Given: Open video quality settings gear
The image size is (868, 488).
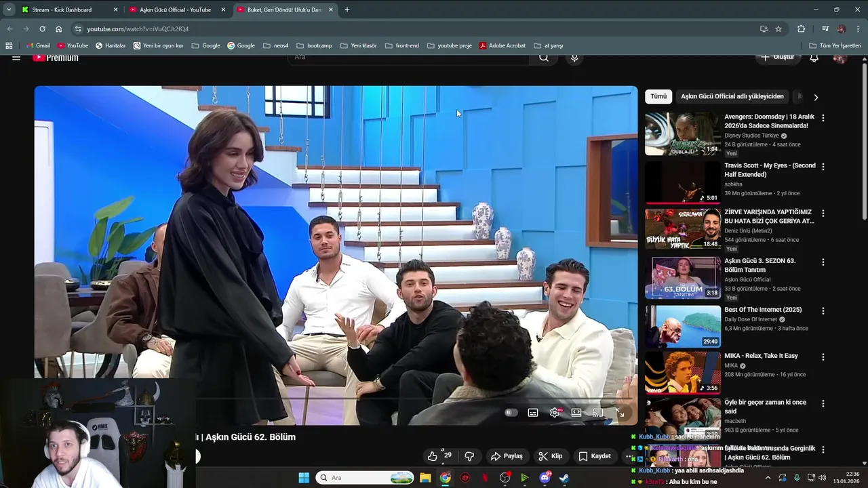Looking at the screenshot, I should [555, 413].
